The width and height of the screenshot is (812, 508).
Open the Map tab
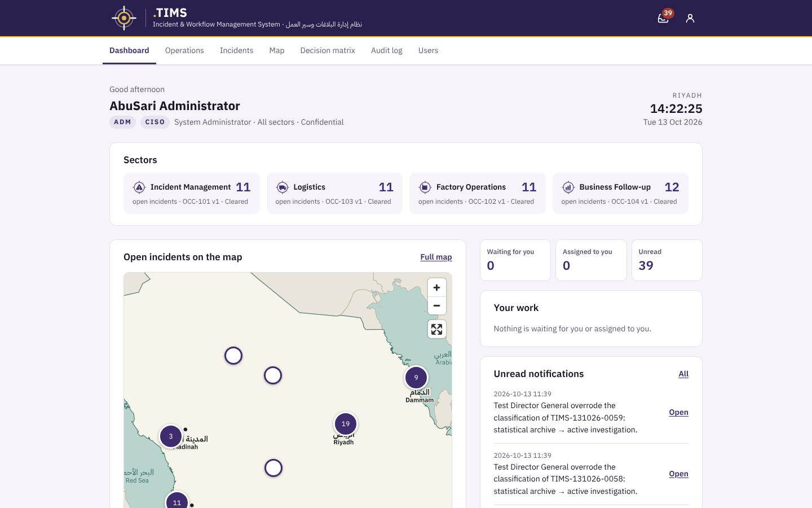tap(277, 51)
